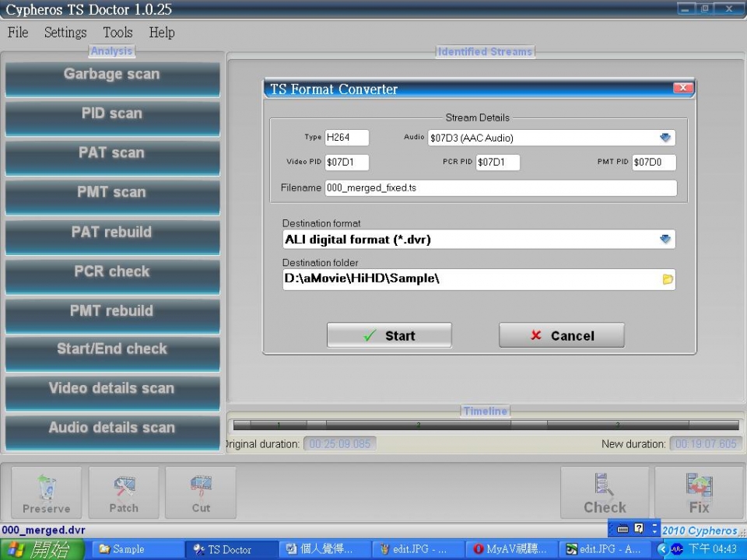This screenshot has height=560, width=747.
Task: Click into the Filename input field
Action: (500, 187)
